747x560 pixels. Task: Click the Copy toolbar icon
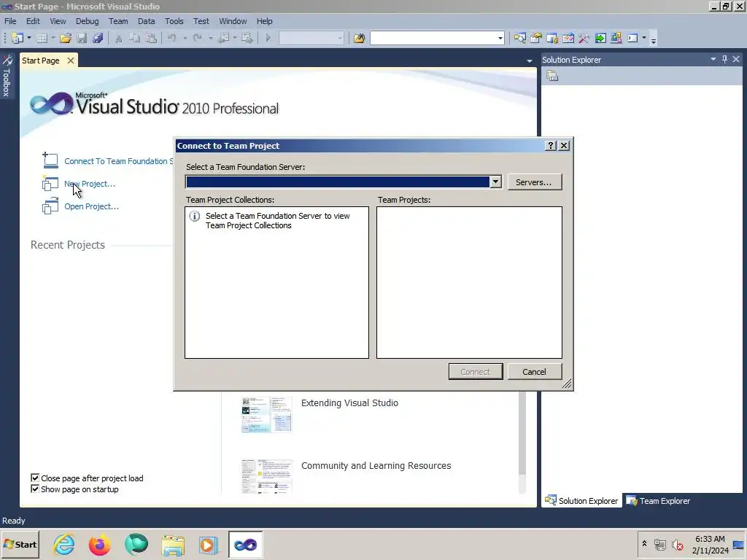point(135,38)
